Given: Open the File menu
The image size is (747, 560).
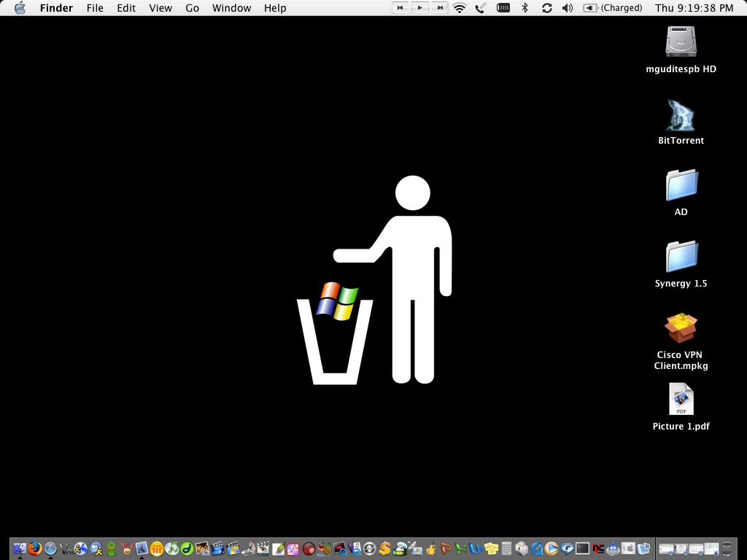Looking at the screenshot, I should pyautogui.click(x=95, y=8).
